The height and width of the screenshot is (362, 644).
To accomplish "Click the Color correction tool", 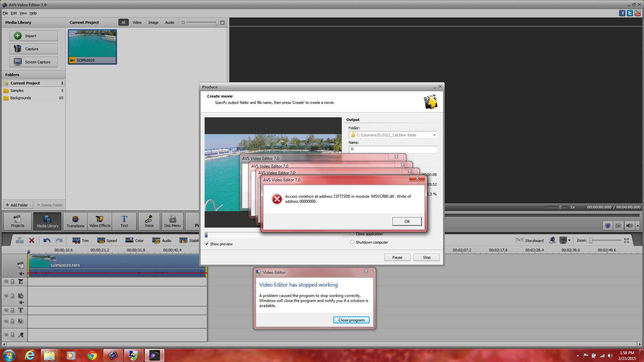I will [x=135, y=240].
